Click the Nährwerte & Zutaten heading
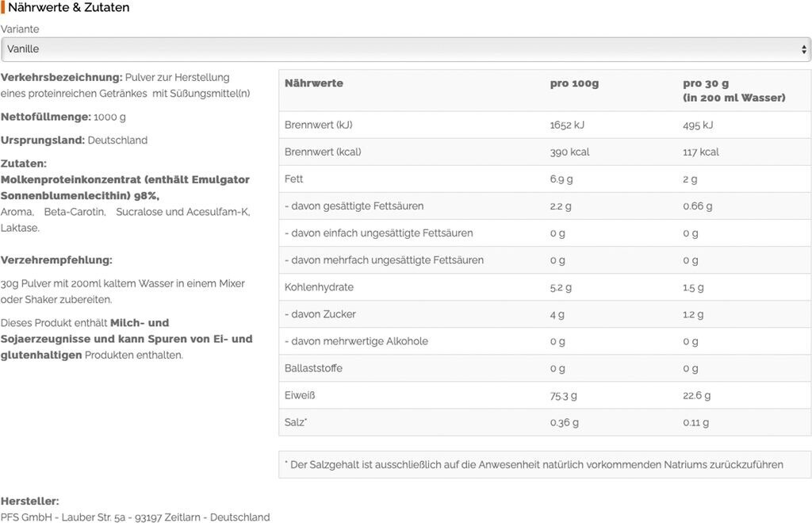812x523 pixels. coord(69,7)
